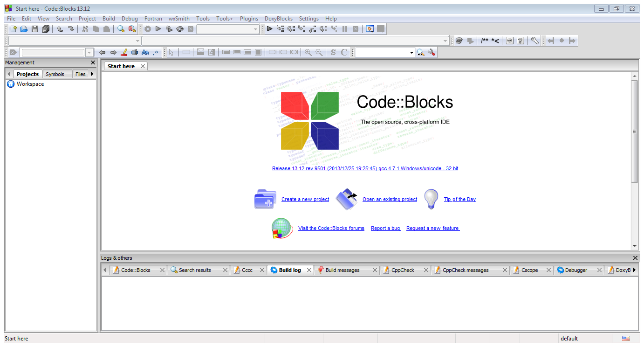The image size is (644, 347).
Task: Open the DoxyBlocks menu
Action: [x=279, y=19]
